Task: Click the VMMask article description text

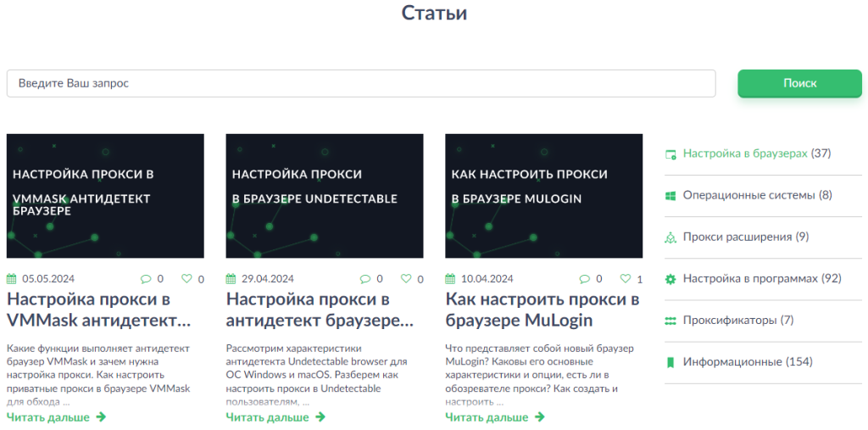Action: pos(99,375)
